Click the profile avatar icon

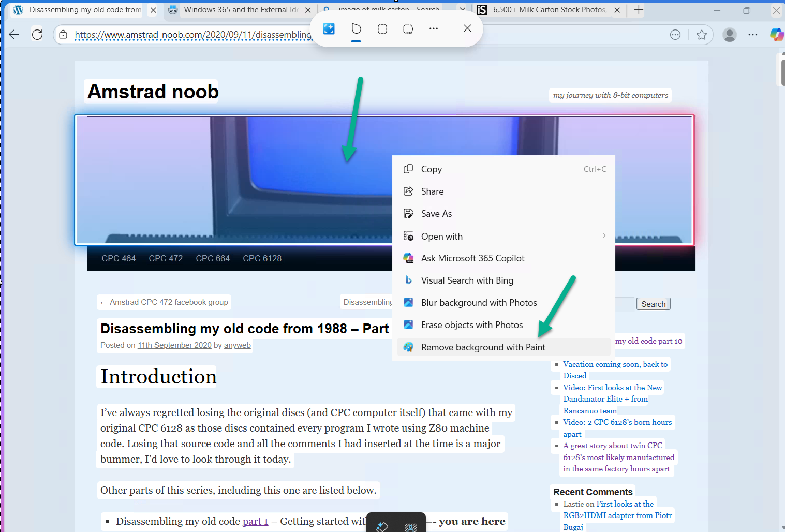(729, 34)
